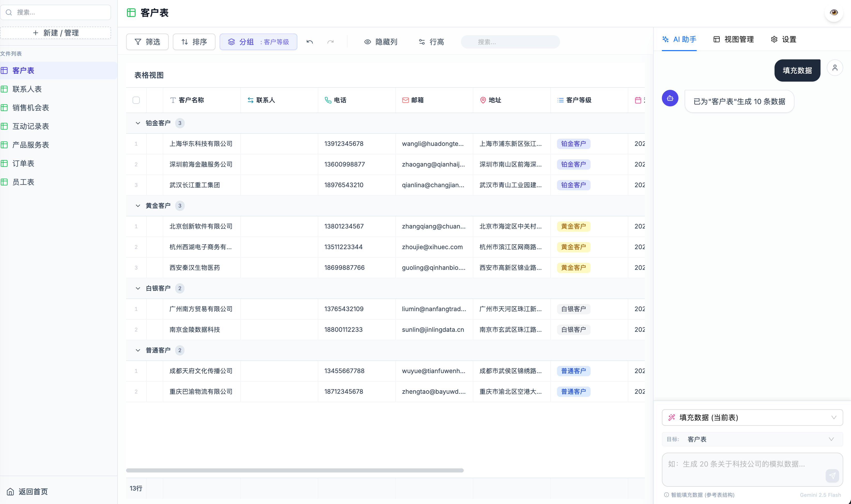The width and height of the screenshot is (851, 504).
Task: Click the 黄金客户 tag for 北京创新软件有限公司
Action: tap(574, 226)
